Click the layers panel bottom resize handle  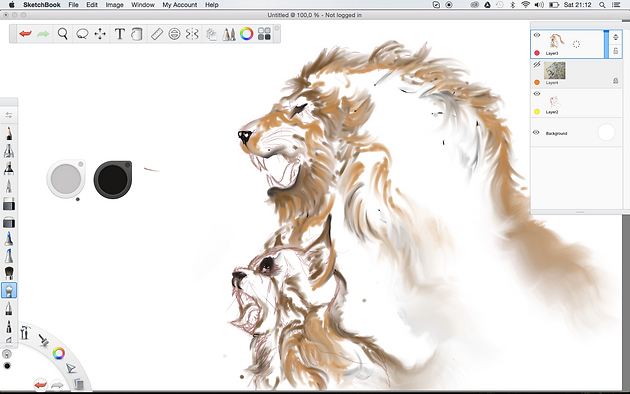coord(580,212)
